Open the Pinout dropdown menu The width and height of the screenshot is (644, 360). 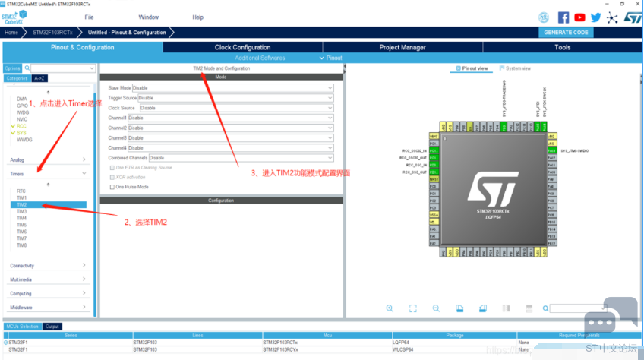[x=330, y=58]
